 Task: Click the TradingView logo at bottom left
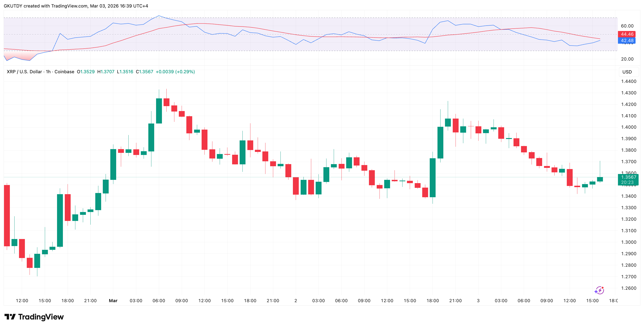pyautogui.click(x=34, y=317)
